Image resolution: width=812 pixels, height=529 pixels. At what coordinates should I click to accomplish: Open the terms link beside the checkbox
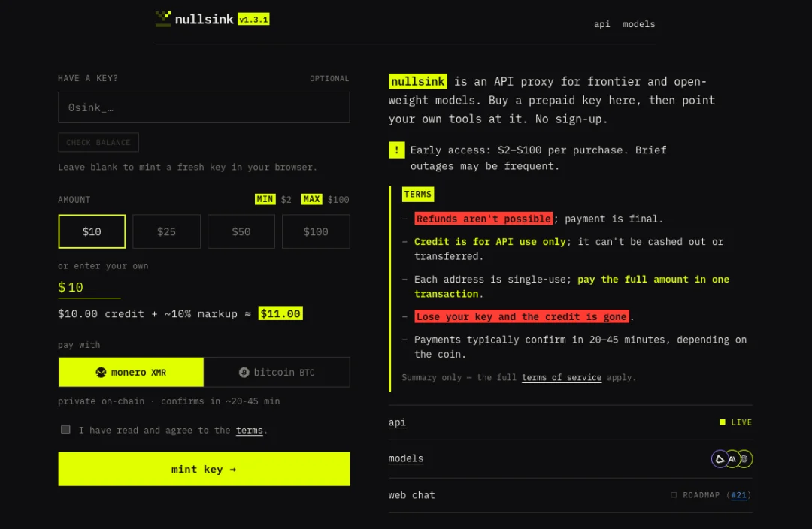pos(249,430)
